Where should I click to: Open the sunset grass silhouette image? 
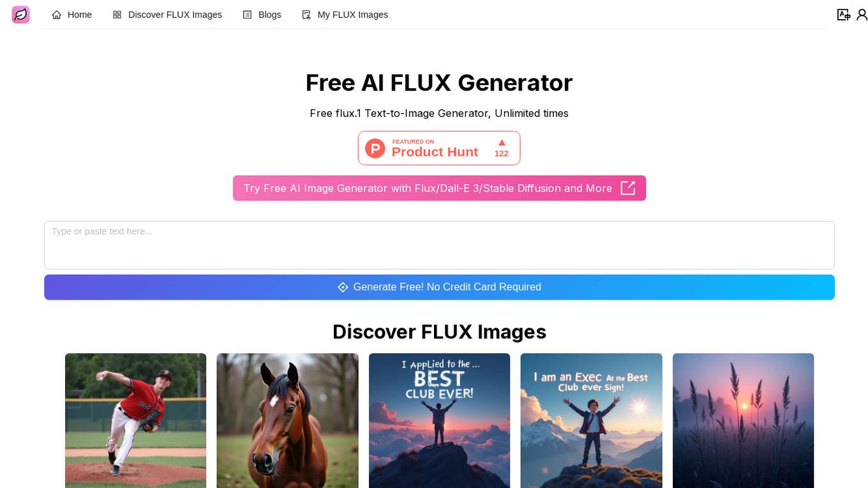pos(743,420)
